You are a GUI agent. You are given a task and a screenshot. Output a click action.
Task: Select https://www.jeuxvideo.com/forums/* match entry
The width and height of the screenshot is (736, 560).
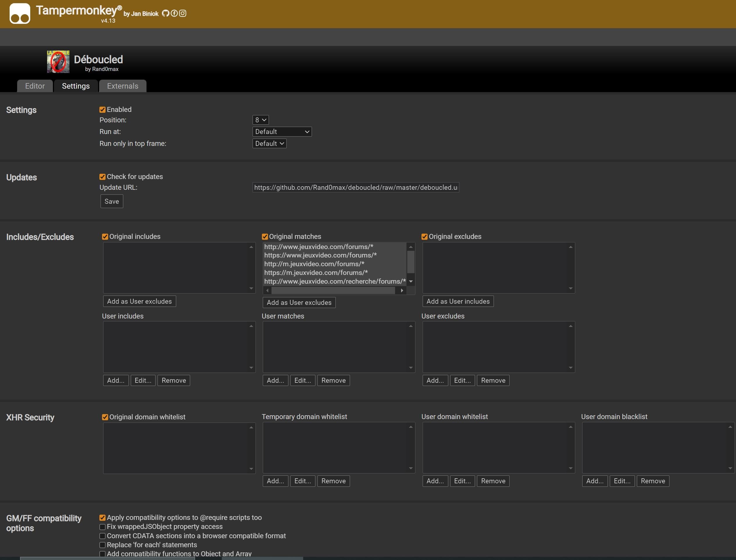click(334, 255)
